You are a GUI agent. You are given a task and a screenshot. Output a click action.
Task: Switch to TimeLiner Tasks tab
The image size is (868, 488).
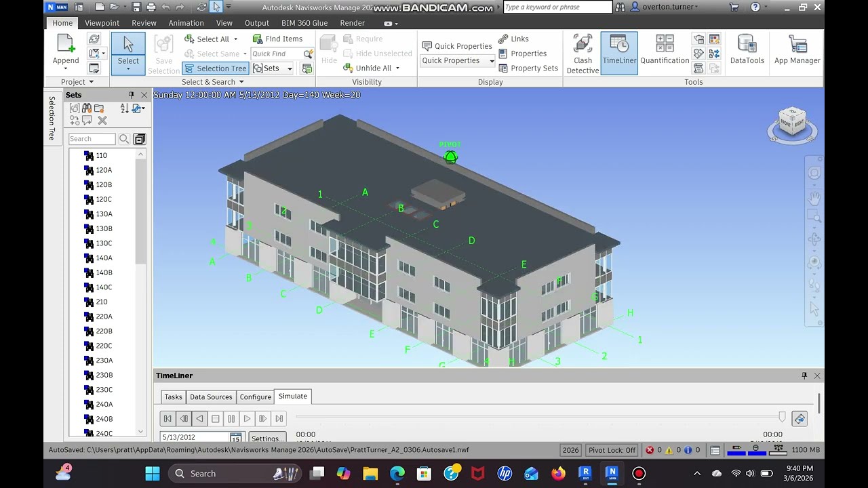(x=173, y=396)
